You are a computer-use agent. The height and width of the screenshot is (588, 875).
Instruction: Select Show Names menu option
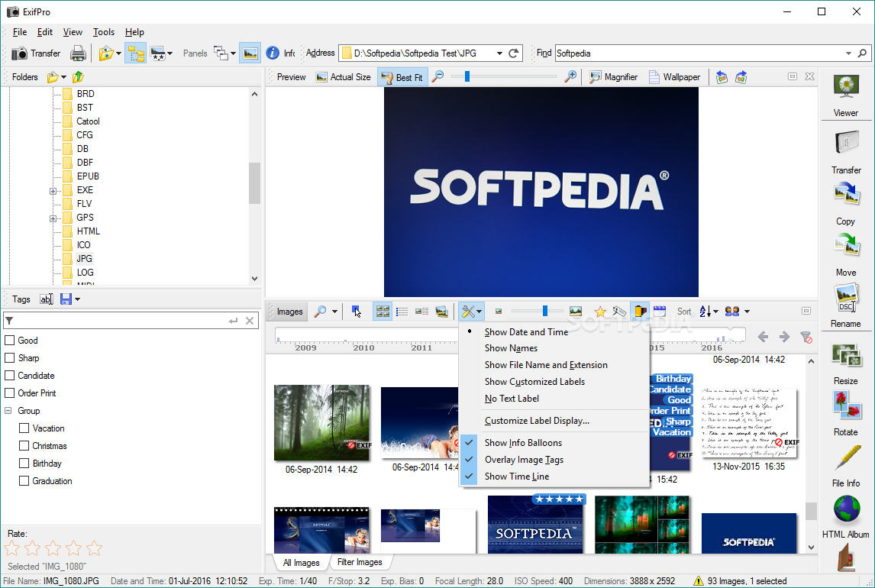click(554, 348)
